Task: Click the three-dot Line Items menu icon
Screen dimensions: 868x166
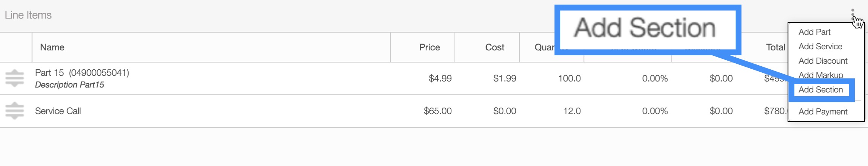Action: (x=852, y=14)
